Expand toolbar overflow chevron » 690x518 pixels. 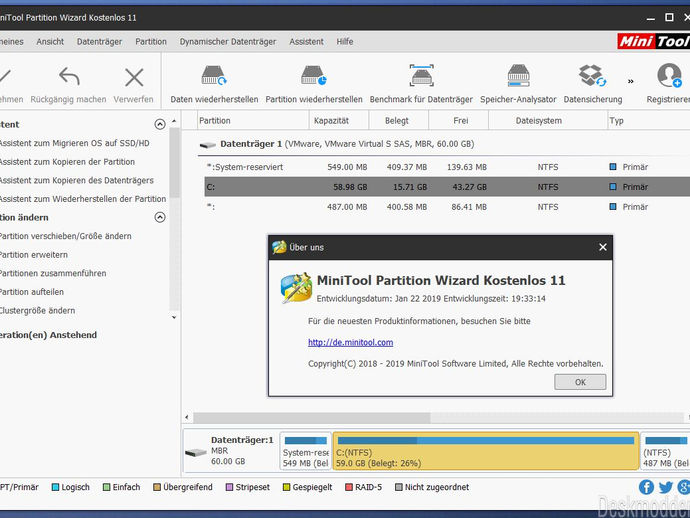tap(631, 81)
